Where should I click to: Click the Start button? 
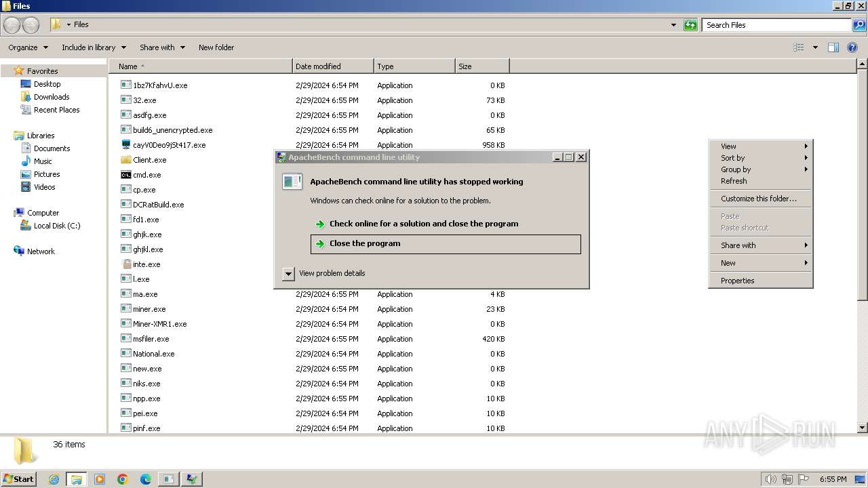tap(19, 479)
